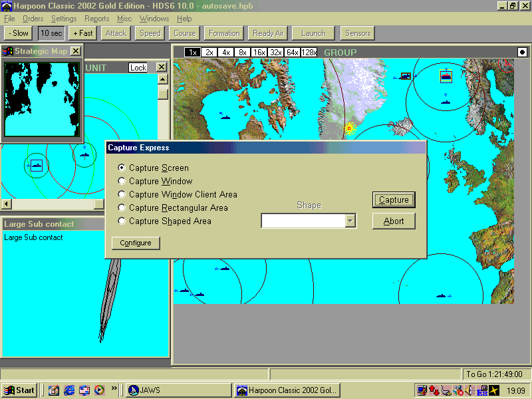Click the Speed toolbar button

pyautogui.click(x=150, y=33)
